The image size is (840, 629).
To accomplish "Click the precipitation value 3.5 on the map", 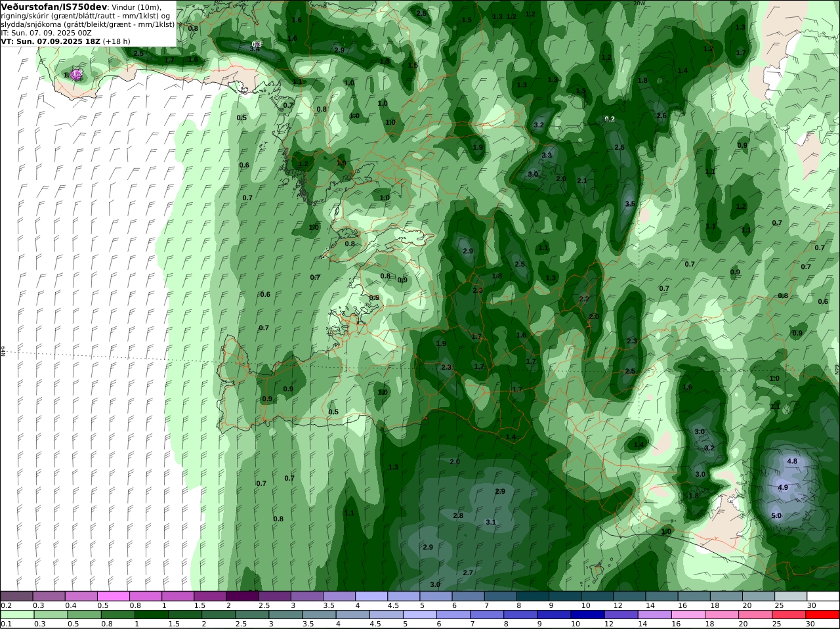I will click(x=630, y=204).
